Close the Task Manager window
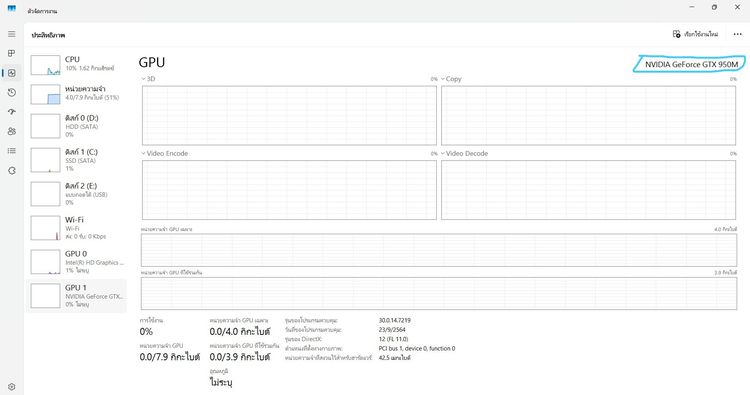Screen dimensions: 750x395 point(737,8)
